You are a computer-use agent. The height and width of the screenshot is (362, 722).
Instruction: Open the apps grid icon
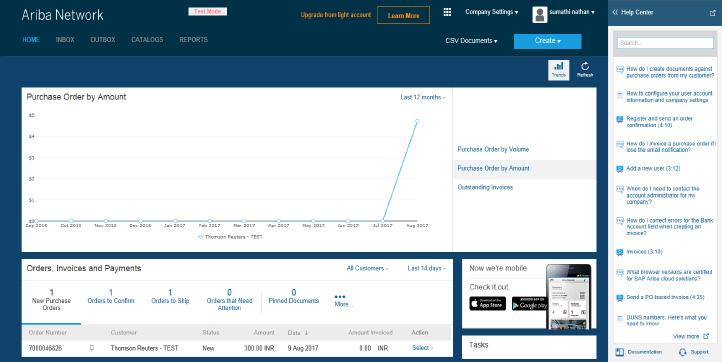447,12
